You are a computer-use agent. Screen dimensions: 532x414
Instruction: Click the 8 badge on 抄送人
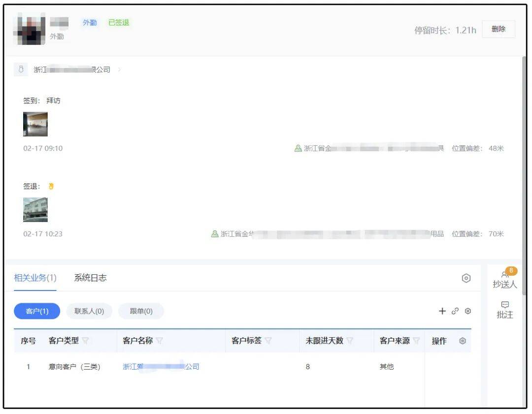[511, 271]
